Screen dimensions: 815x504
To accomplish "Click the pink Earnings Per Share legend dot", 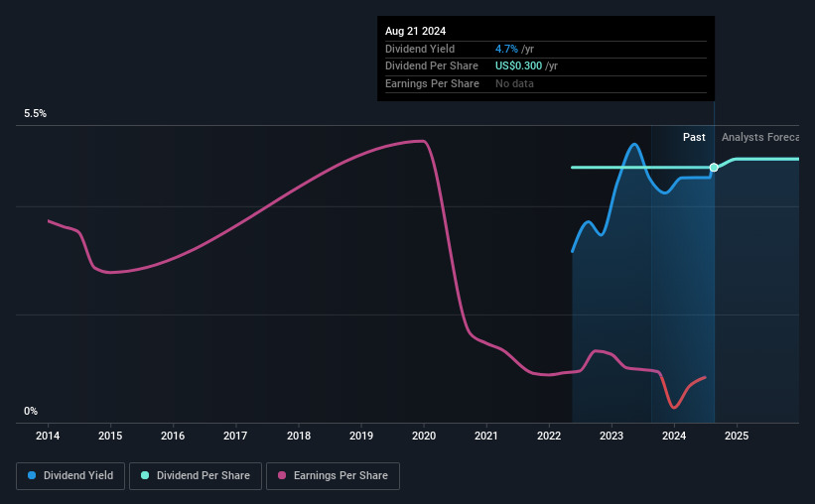I will click(282, 475).
